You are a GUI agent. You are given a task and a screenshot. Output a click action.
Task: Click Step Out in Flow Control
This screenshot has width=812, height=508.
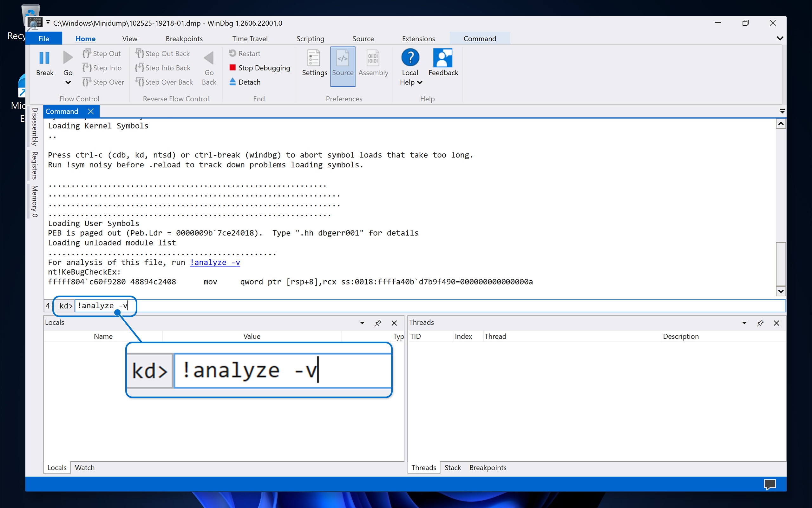tap(102, 53)
